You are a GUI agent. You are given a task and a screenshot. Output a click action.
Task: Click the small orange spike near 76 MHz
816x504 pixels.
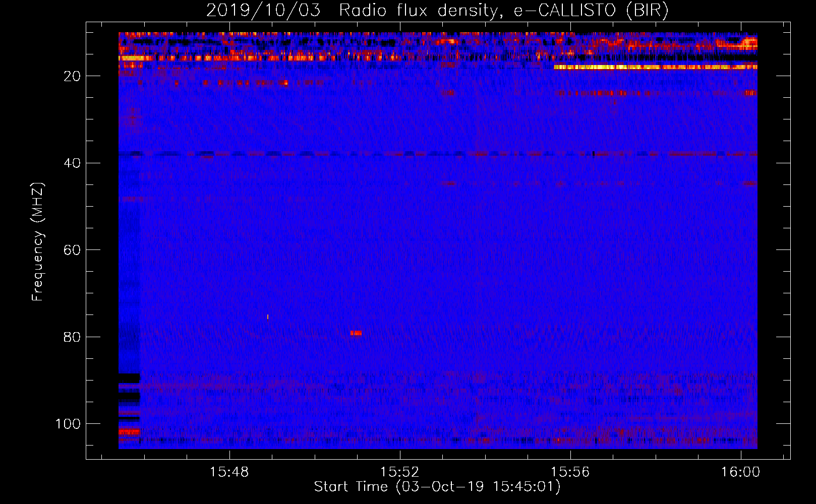tap(268, 317)
